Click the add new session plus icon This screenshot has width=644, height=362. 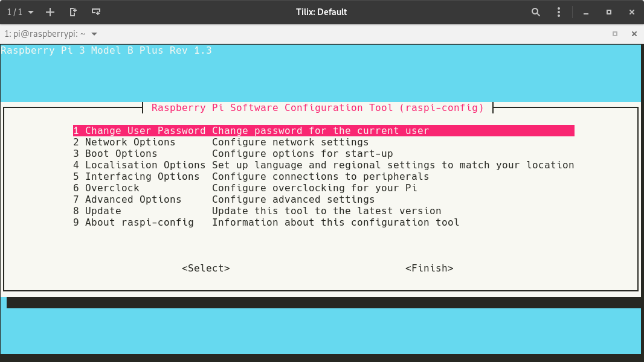click(x=50, y=12)
